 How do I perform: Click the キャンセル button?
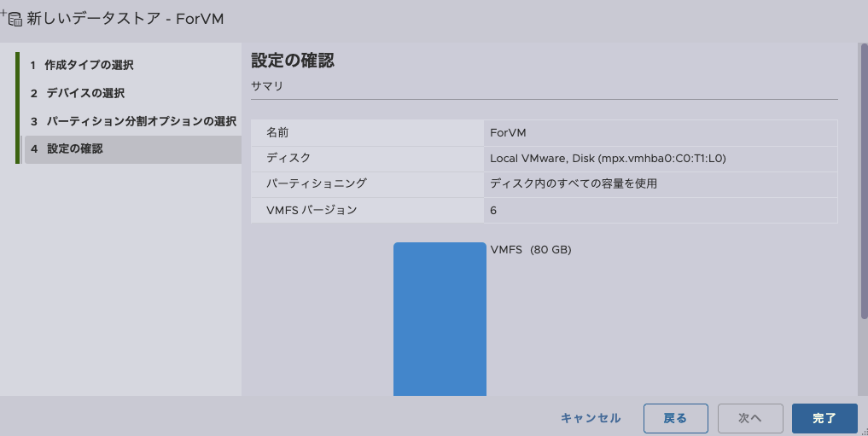[591, 418]
